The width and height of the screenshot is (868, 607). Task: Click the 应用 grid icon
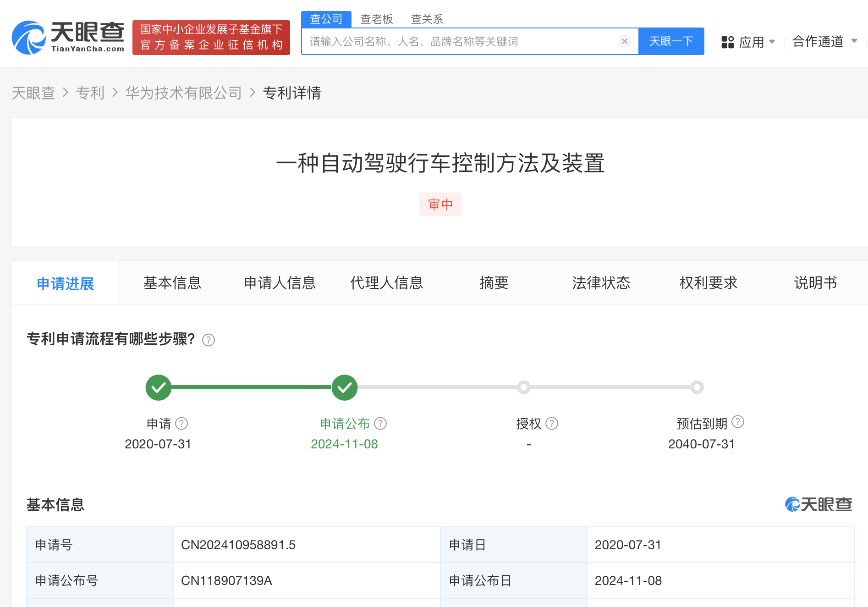pyautogui.click(x=727, y=42)
